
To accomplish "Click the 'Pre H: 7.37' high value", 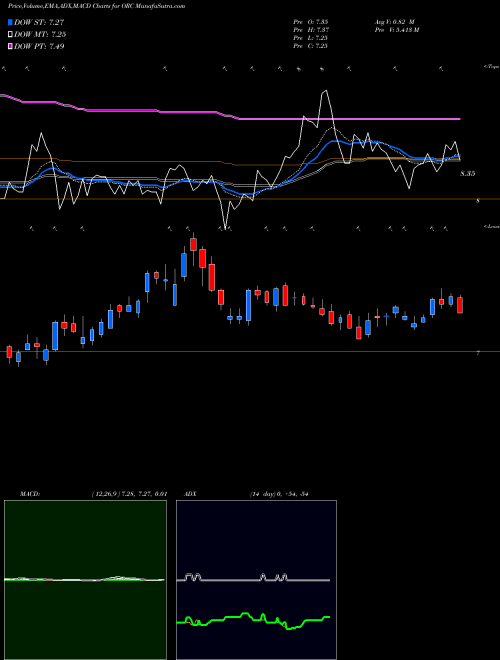I will pos(311,30).
